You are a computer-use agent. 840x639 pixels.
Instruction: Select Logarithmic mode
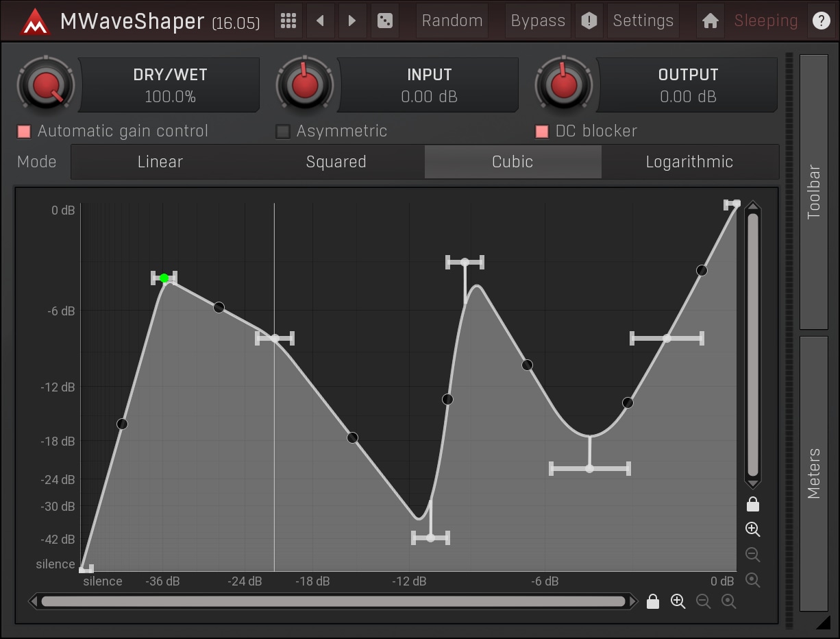pos(690,162)
